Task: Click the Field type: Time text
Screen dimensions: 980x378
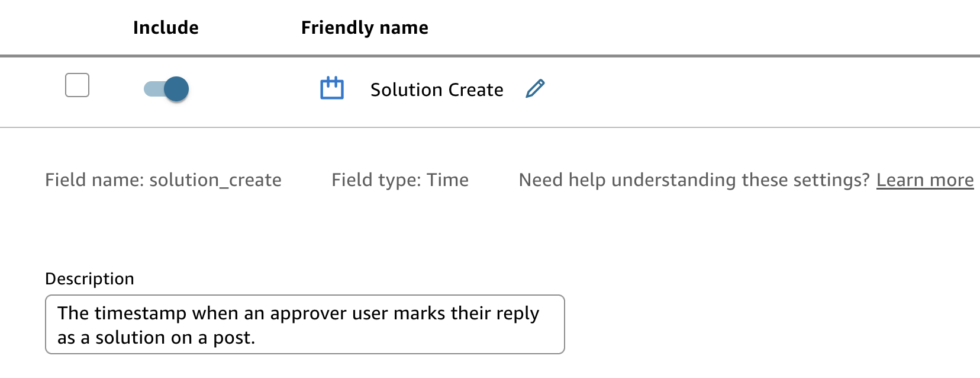Action: (400, 180)
